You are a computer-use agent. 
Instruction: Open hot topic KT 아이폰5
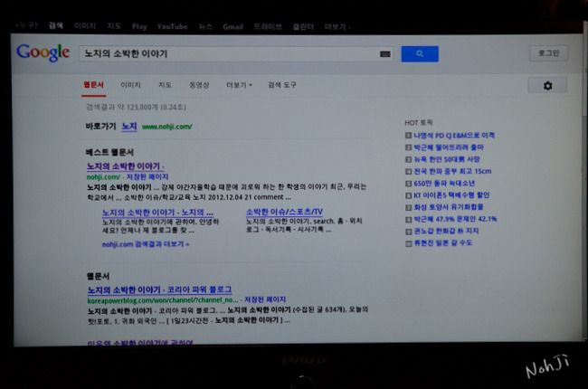[x=451, y=195]
